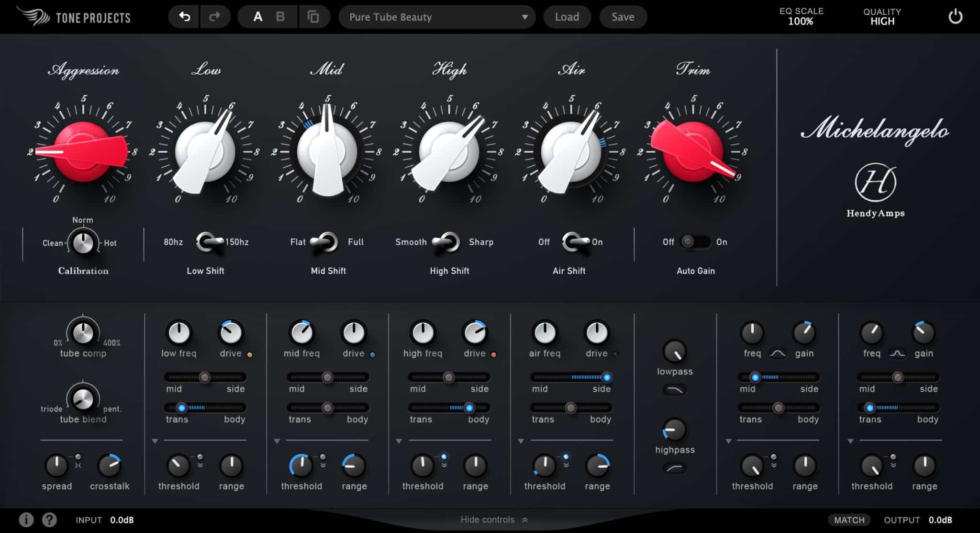Open the Pure Tube Beauty preset dropdown
The width and height of the screenshot is (980, 533).
[436, 17]
